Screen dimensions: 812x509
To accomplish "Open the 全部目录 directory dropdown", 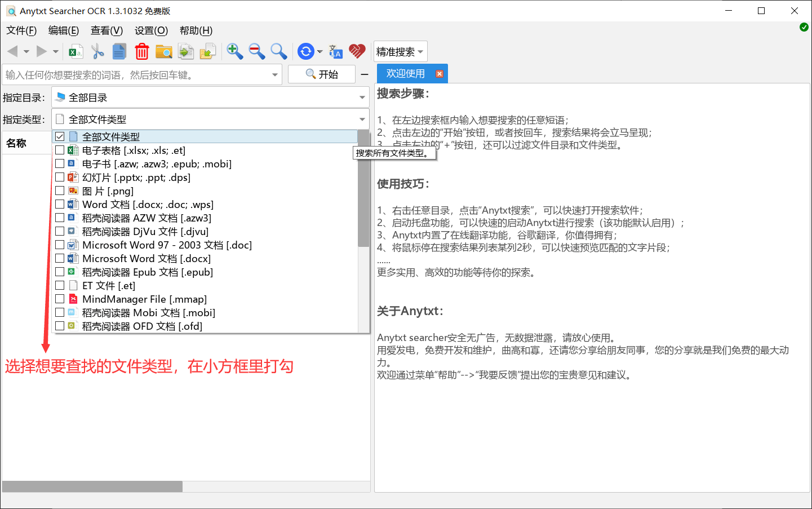I will 210,98.
